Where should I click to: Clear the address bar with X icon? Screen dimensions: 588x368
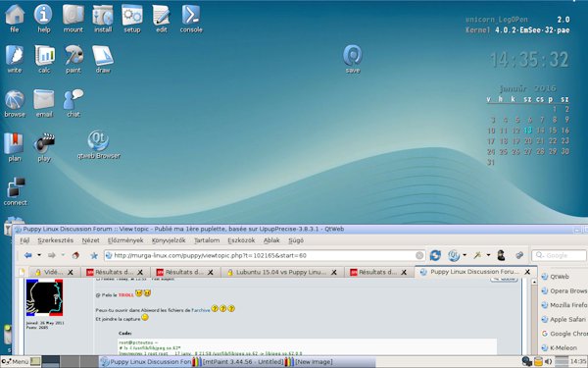pyautogui.click(x=419, y=256)
